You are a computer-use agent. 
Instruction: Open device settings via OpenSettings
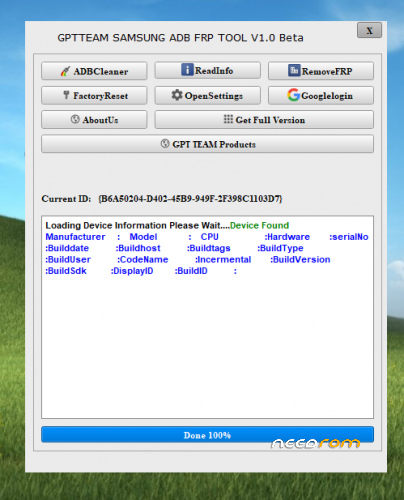click(x=207, y=96)
